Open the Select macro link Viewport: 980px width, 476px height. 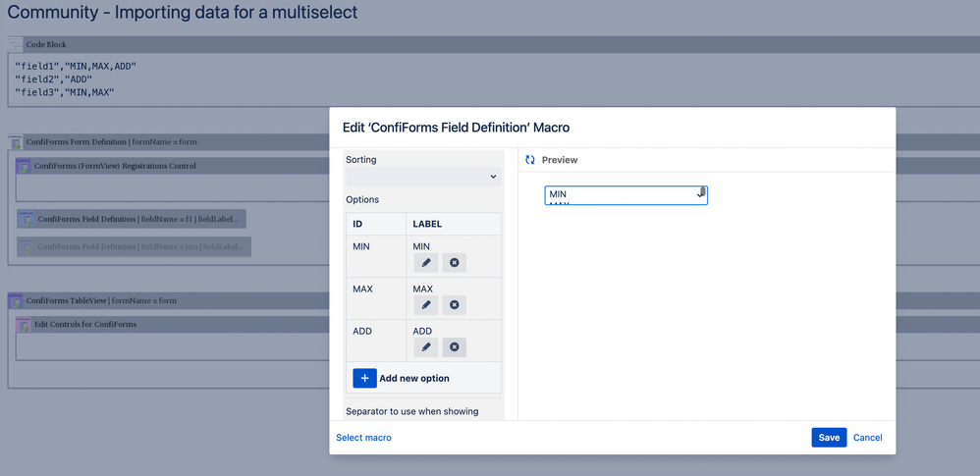pos(363,438)
